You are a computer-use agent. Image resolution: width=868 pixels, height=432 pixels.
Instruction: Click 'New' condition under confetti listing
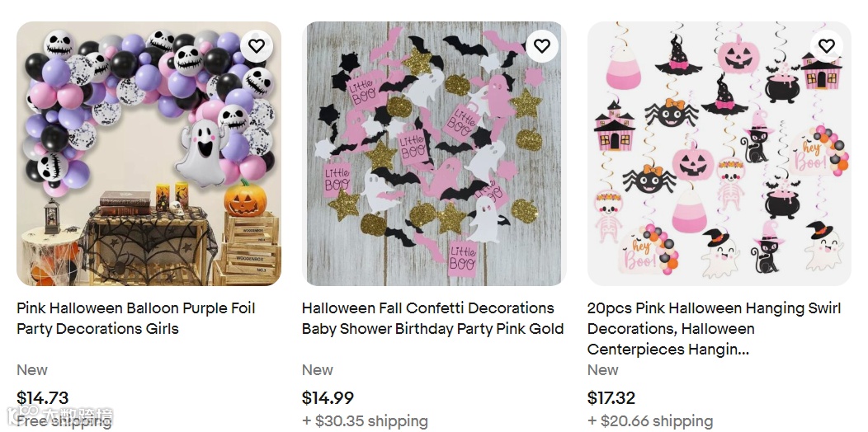tap(318, 370)
